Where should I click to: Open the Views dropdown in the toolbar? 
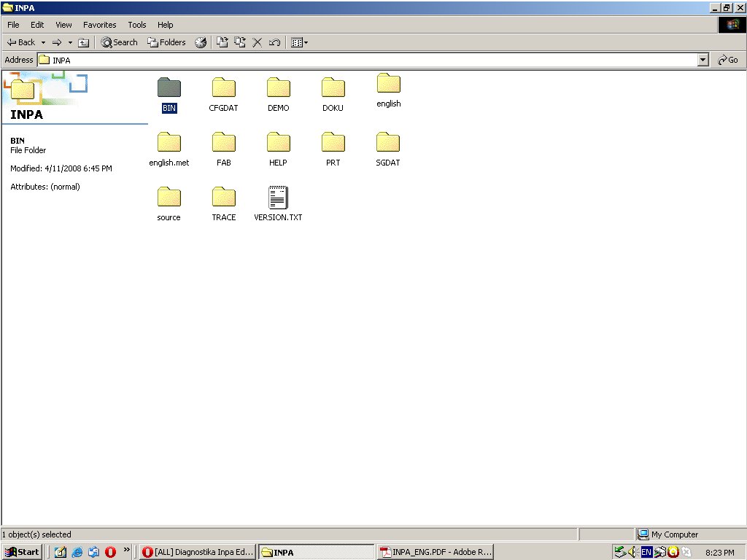299,42
